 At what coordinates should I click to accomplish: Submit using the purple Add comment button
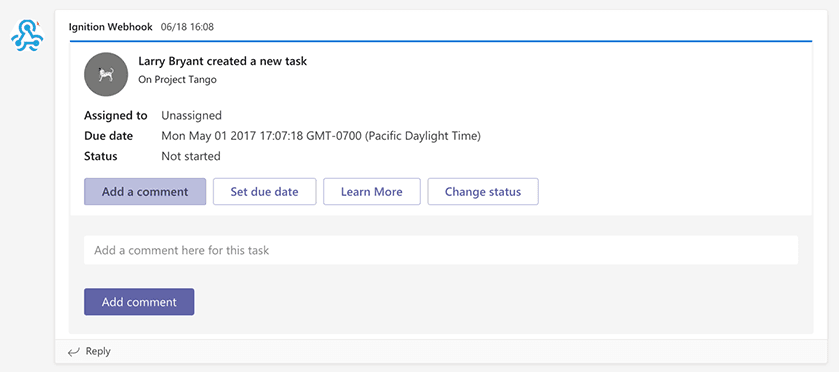pyautogui.click(x=139, y=302)
